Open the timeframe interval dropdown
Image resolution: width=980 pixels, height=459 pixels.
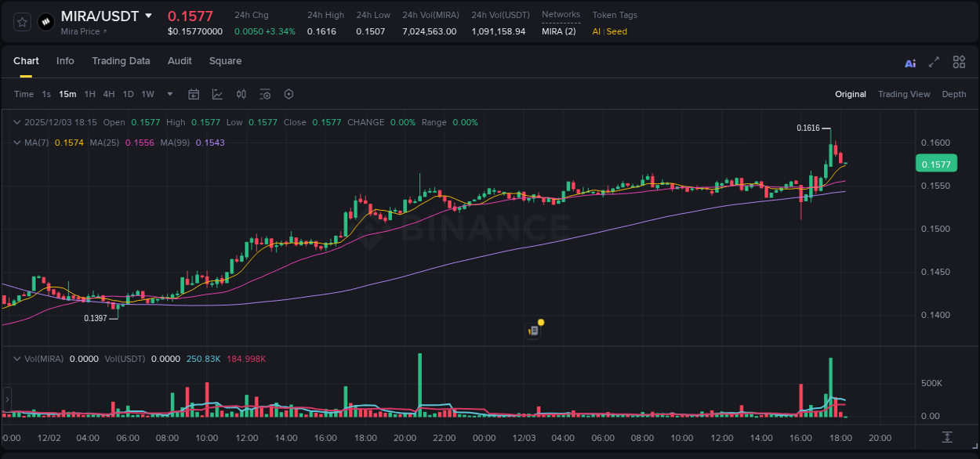point(169,94)
